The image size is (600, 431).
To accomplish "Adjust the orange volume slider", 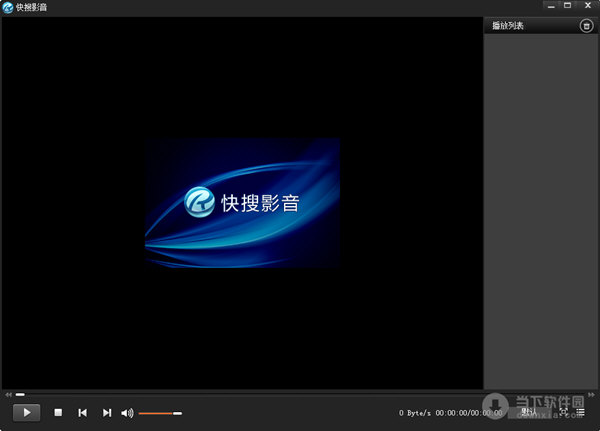I will point(160,412).
